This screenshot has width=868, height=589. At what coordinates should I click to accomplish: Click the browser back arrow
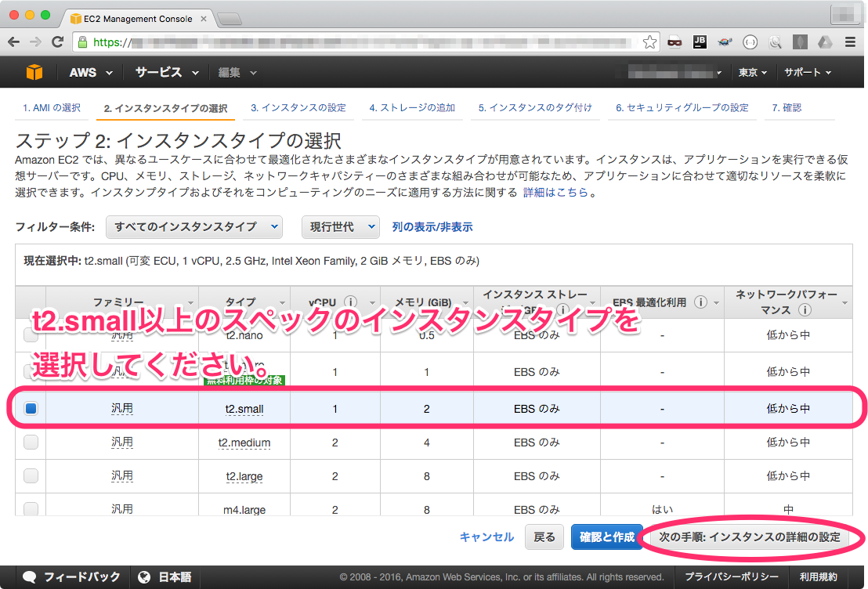click(14, 42)
